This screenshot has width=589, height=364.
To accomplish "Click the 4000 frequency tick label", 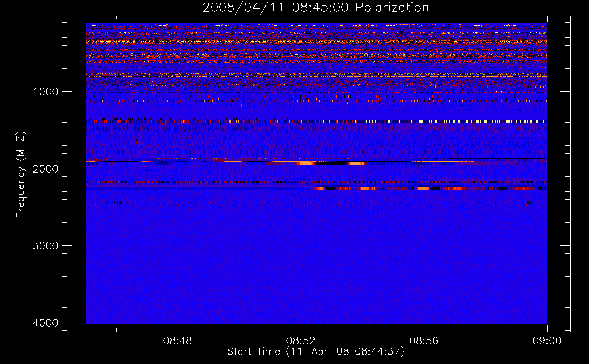I will point(46,323).
